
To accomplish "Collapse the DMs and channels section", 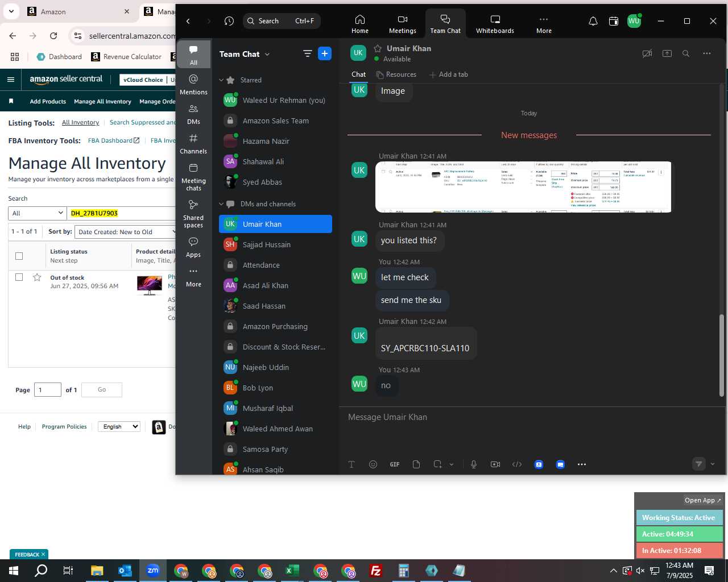I will coord(221,204).
